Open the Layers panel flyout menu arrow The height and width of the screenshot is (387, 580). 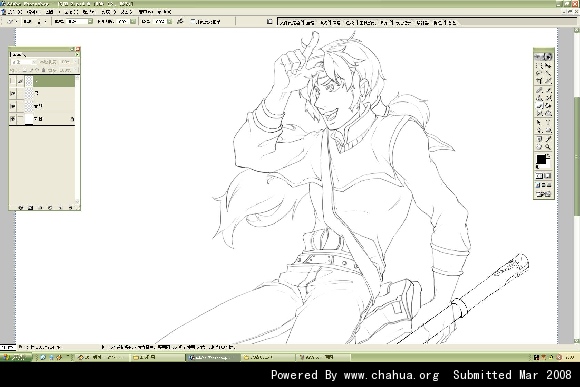77,54
